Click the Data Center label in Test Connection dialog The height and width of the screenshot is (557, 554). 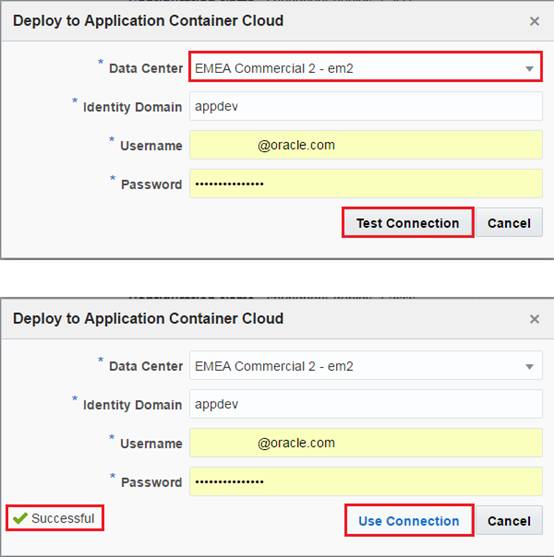(x=146, y=68)
